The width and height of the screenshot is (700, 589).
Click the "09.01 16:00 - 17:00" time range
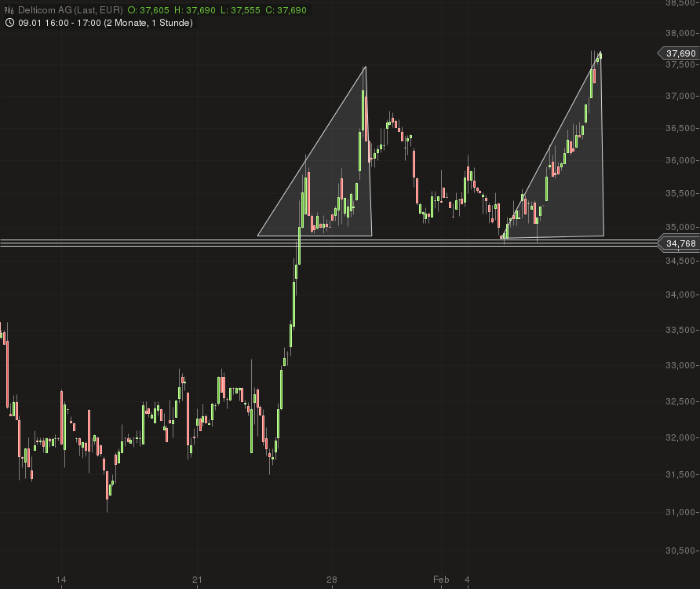click(x=59, y=23)
